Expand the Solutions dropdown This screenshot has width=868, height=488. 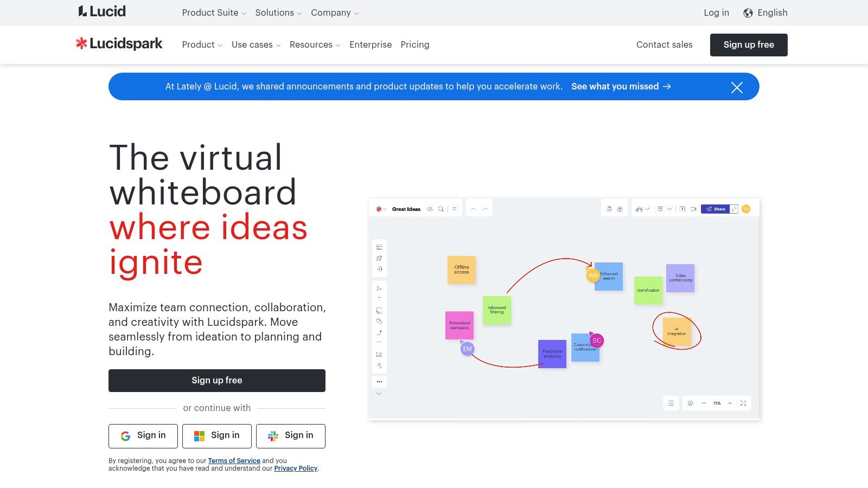click(x=278, y=13)
